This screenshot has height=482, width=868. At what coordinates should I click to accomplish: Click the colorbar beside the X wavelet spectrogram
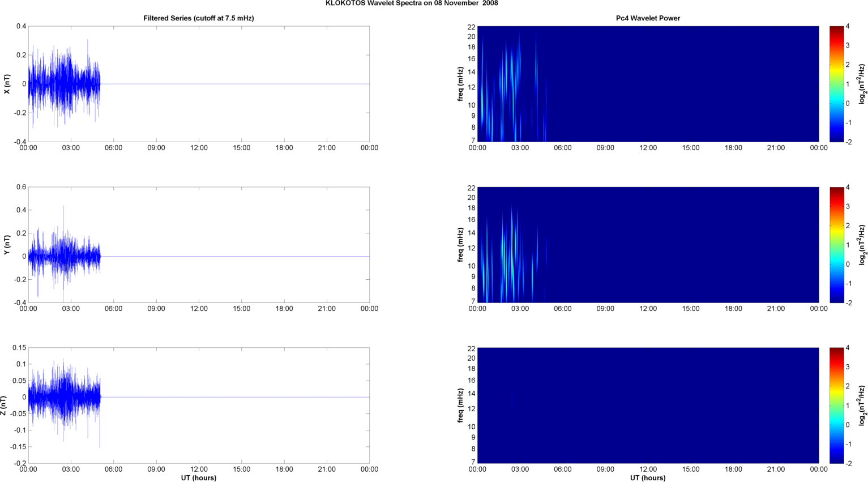click(837, 84)
